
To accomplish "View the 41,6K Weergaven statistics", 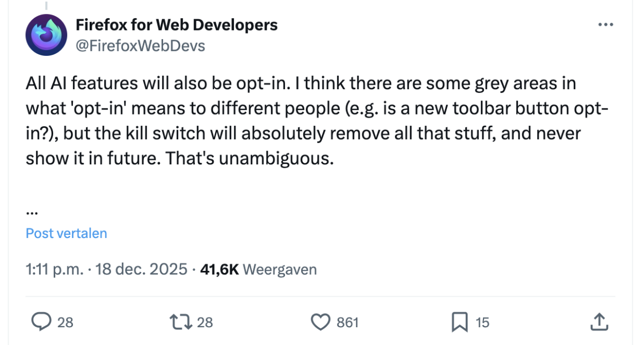I will tap(258, 269).
